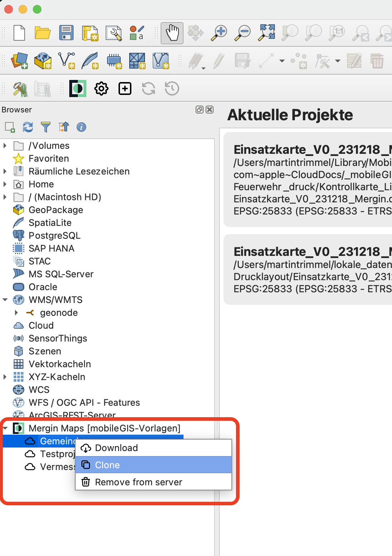The image size is (392, 556).
Task: Open the Data Source Manager icon
Action: click(20, 61)
